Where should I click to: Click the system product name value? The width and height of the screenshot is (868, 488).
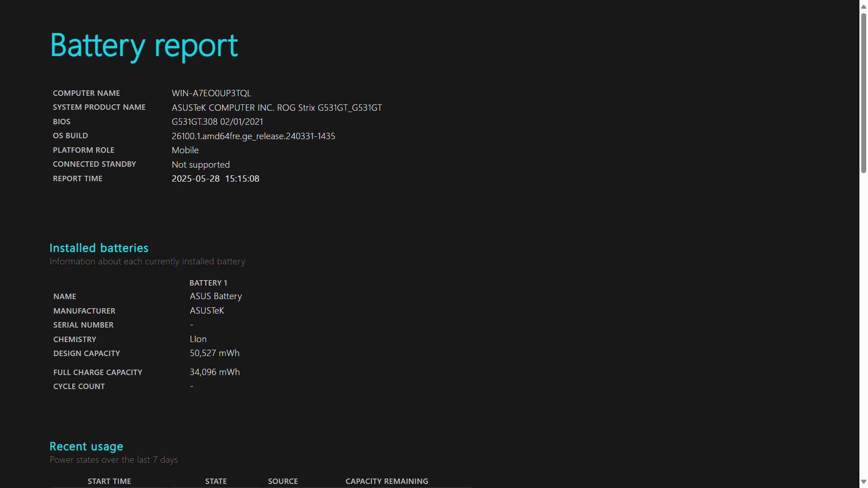click(277, 108)
